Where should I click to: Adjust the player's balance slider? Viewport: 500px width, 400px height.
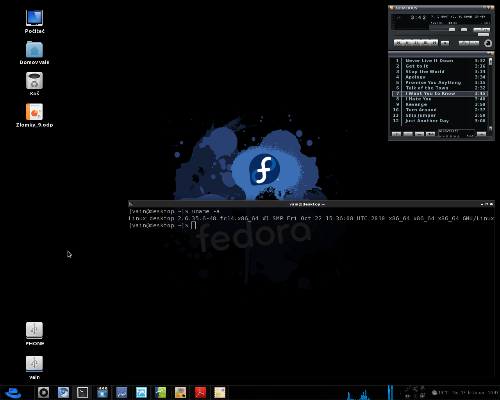coord(464,29)
